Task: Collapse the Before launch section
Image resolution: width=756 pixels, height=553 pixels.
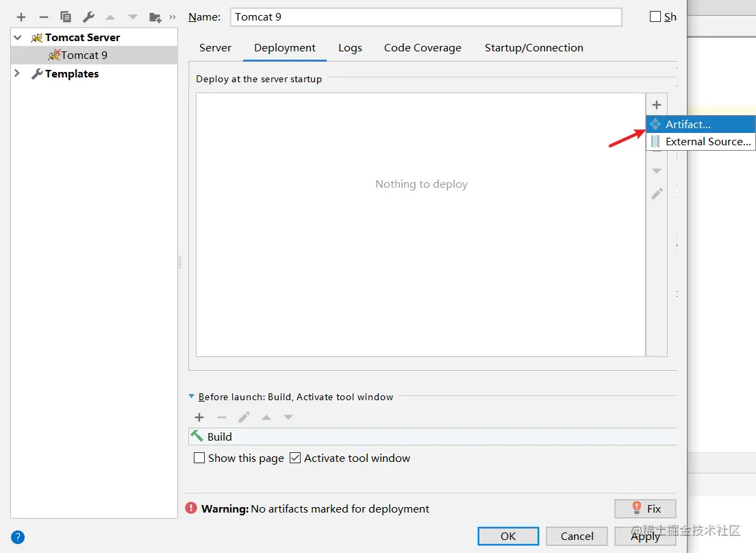Action: (192, 396)
